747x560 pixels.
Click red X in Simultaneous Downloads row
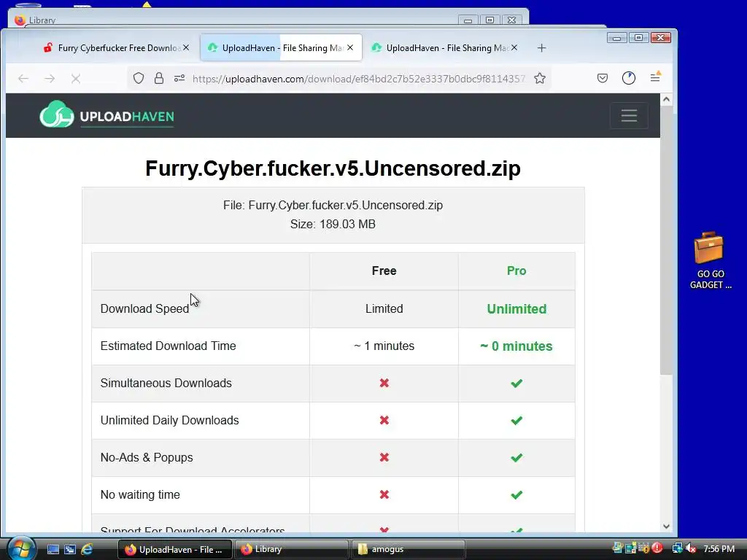(x=384, y=383)
